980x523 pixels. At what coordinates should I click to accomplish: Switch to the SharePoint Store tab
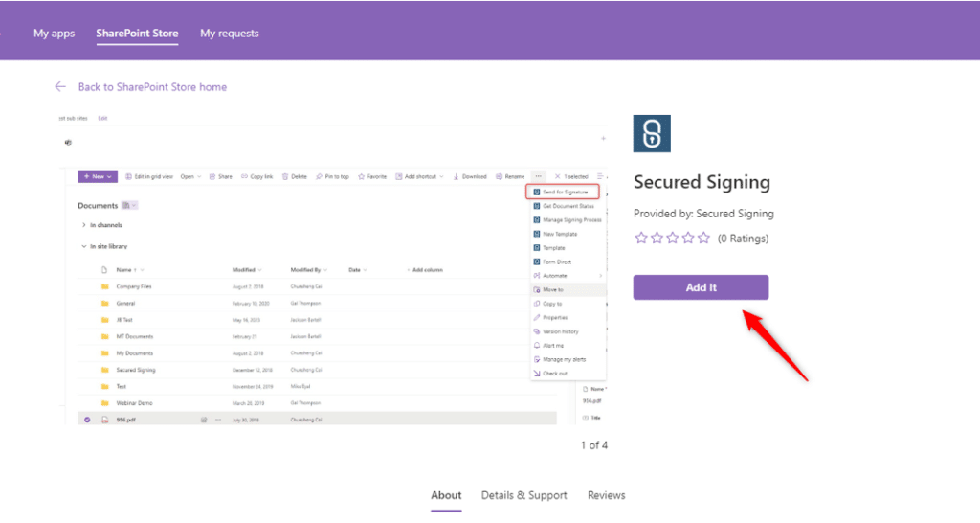pos(137,34)
